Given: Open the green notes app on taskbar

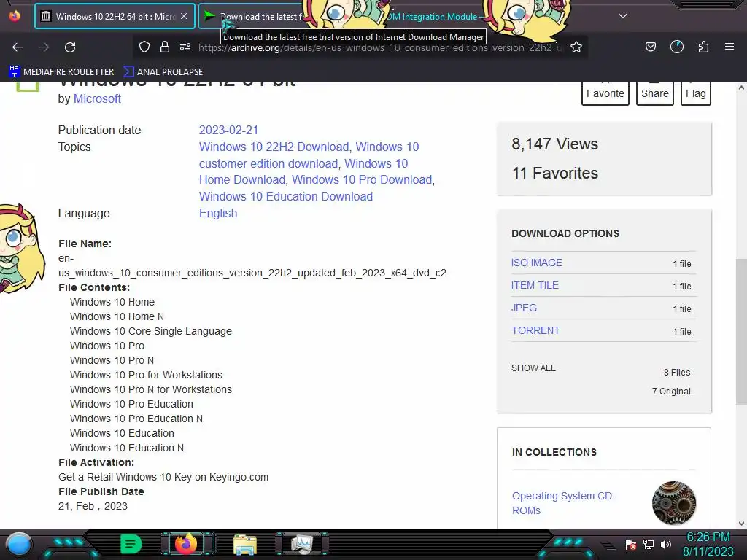Looking at the screenshot, I should (131, 544).
